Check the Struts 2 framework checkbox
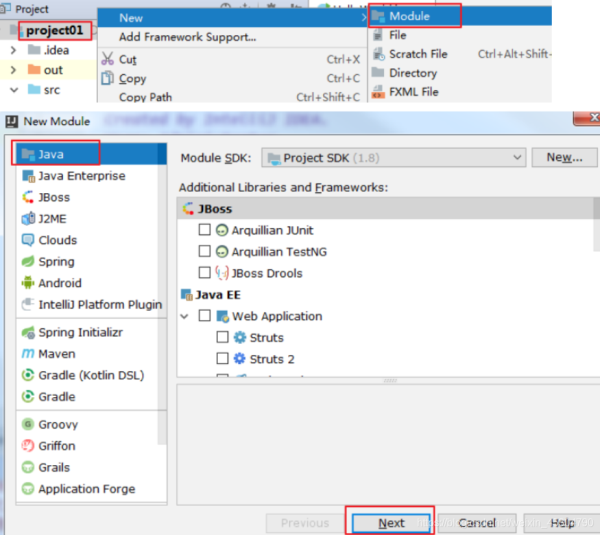Viewport: 600px width, 535px height. tap(223, 359)
